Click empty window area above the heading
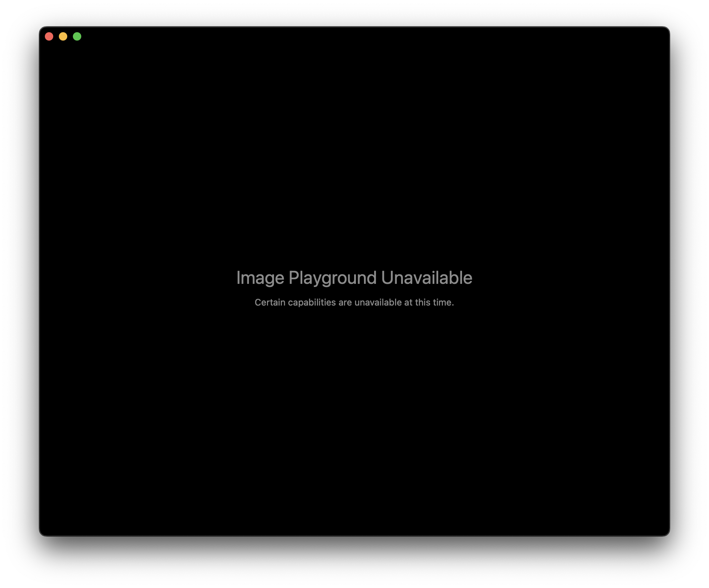This screenshot has height=588, width=709. 354,157
